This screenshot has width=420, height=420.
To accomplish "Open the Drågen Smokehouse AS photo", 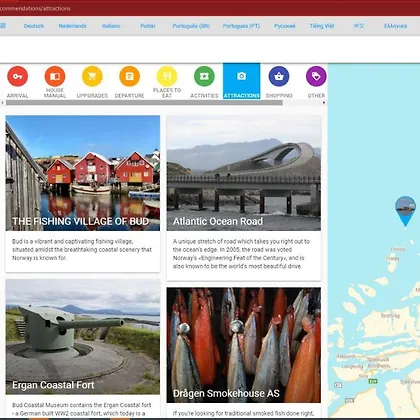I will (x=244, y=345).
